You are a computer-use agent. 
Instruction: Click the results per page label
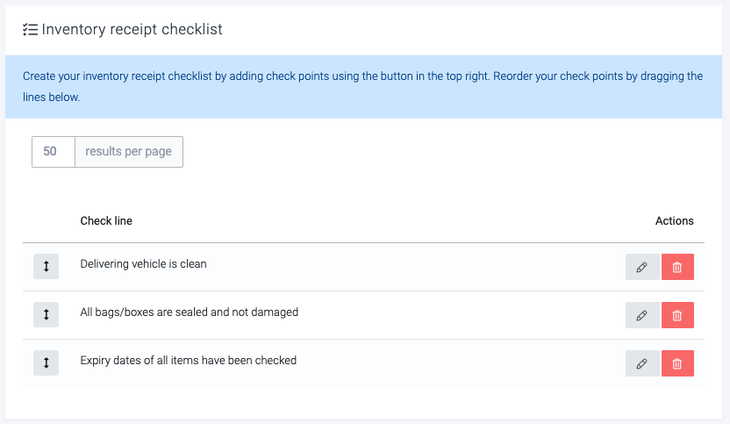coord(129,152)
